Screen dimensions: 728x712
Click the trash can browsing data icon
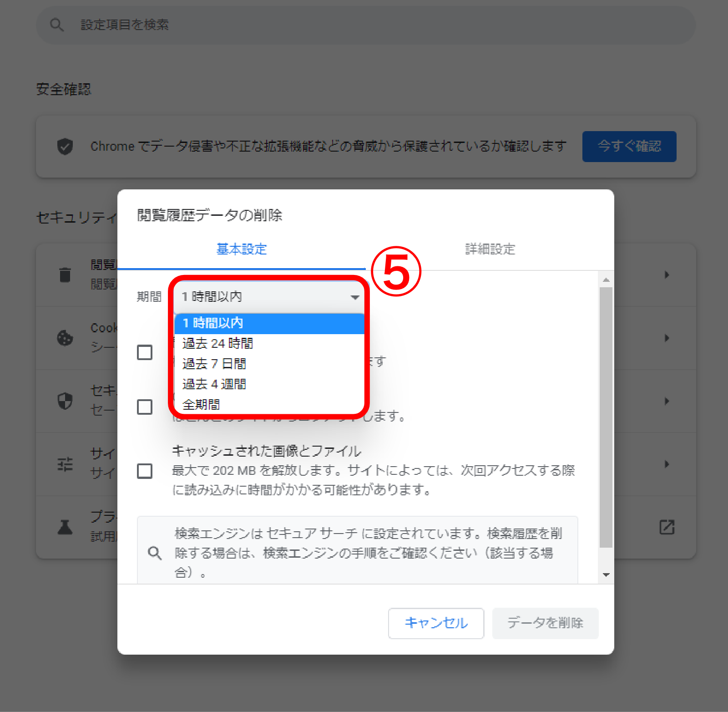click(65, 275)
